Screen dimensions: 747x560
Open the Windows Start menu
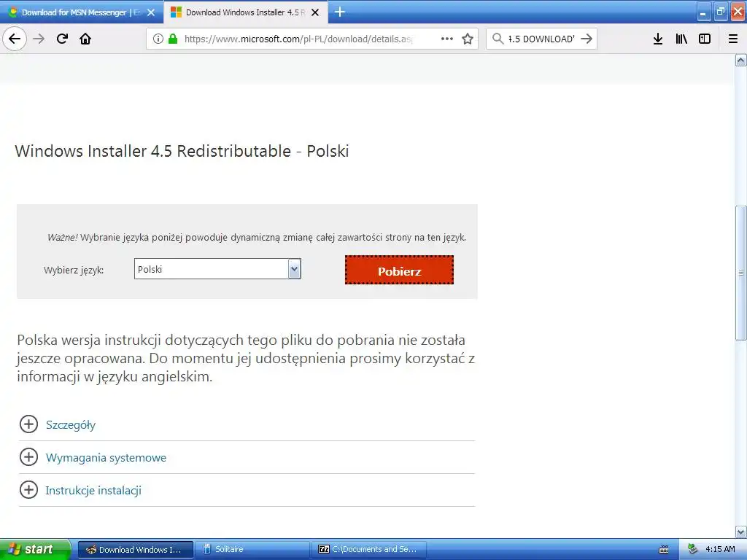tap(35, 549)
